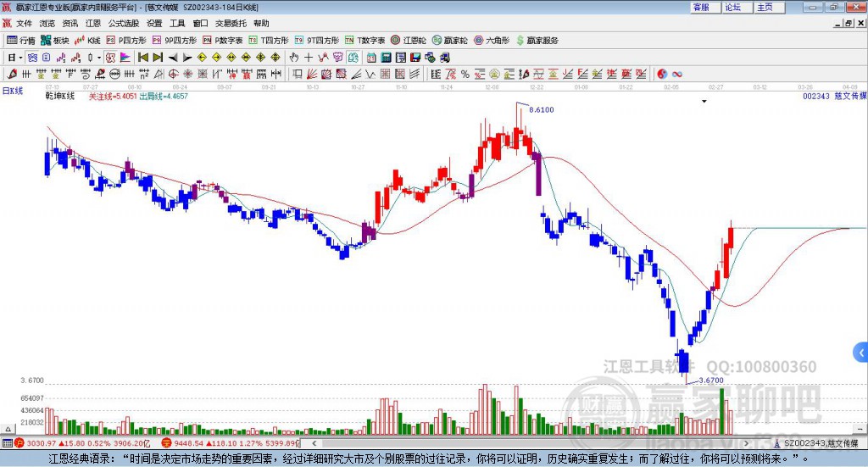The image size is (868, 467).
Task: Click small black dropdown triangle above chart
Action: pos(704,101)
